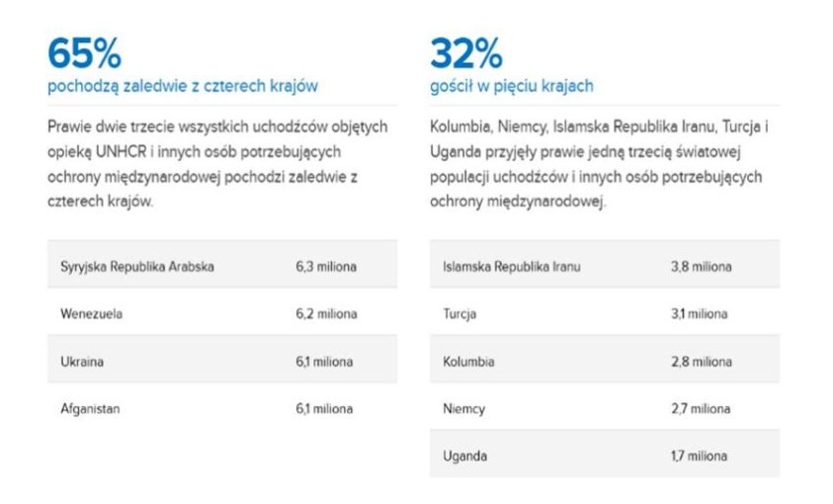This screenshot has height=504, width=833.
Task: Click the Syryjska Republika Arabska row
Action: (222, 264)
